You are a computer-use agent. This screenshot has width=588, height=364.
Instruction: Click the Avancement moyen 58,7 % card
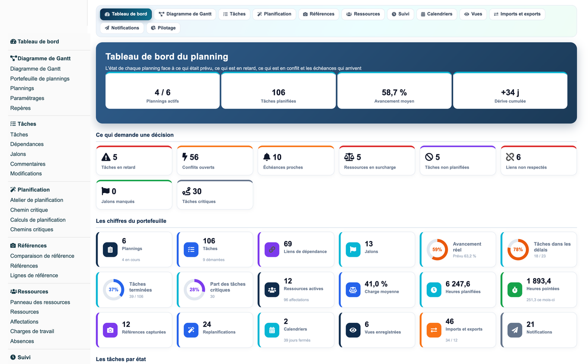click(x=394, y=91)
